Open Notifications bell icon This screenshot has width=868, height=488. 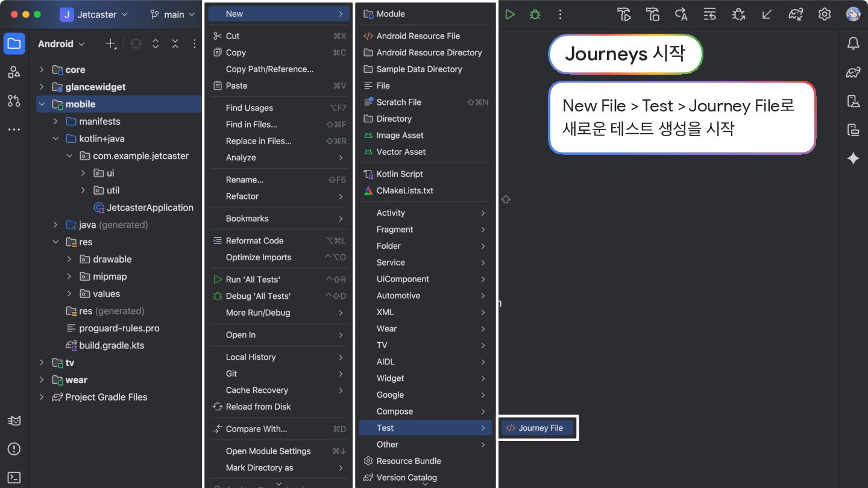853,43
